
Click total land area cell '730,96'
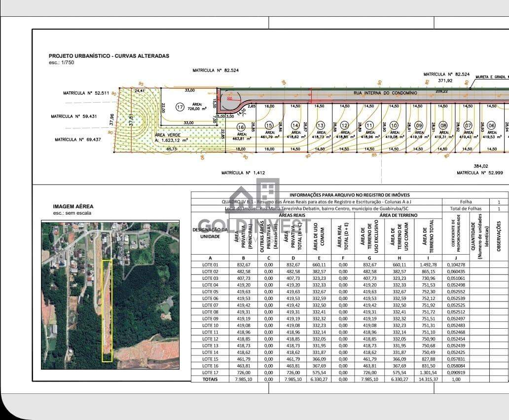[428, 278]
